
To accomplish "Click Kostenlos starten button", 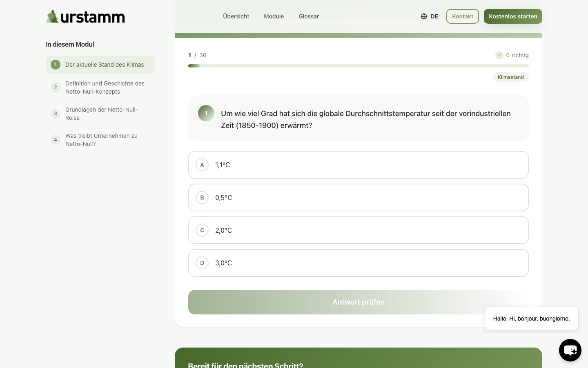I will (x=513, y=16).
